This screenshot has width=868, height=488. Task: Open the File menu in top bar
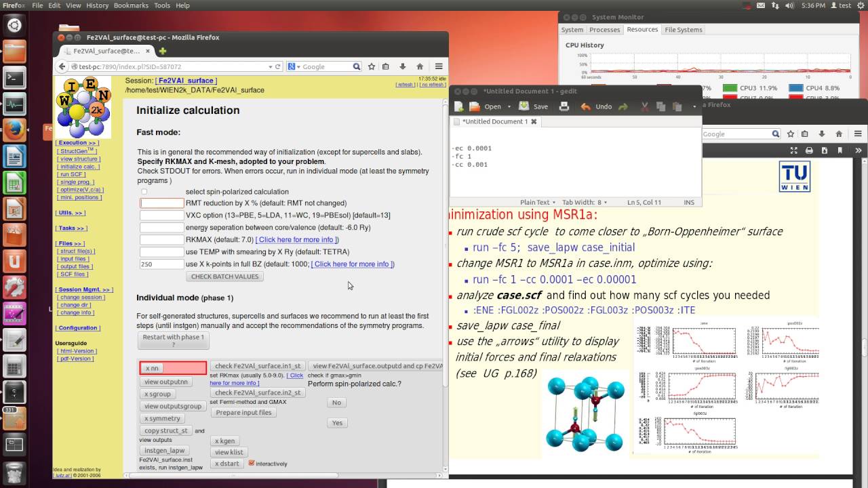pyautogui.click(x=37, y=5)
